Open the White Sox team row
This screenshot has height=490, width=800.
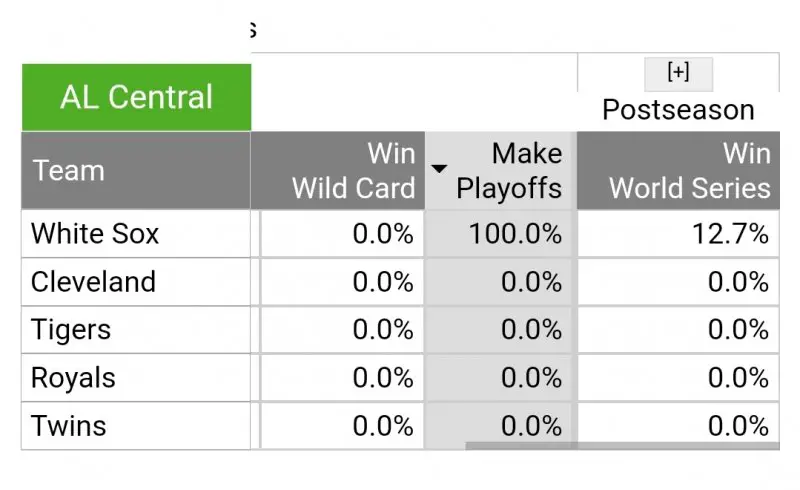(95, 234)
